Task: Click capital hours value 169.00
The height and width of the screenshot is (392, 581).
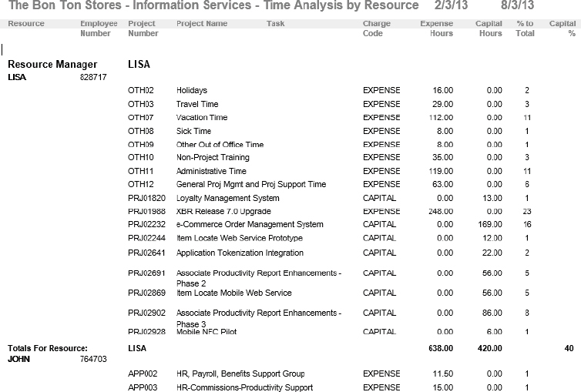Action: coord(490,224)
